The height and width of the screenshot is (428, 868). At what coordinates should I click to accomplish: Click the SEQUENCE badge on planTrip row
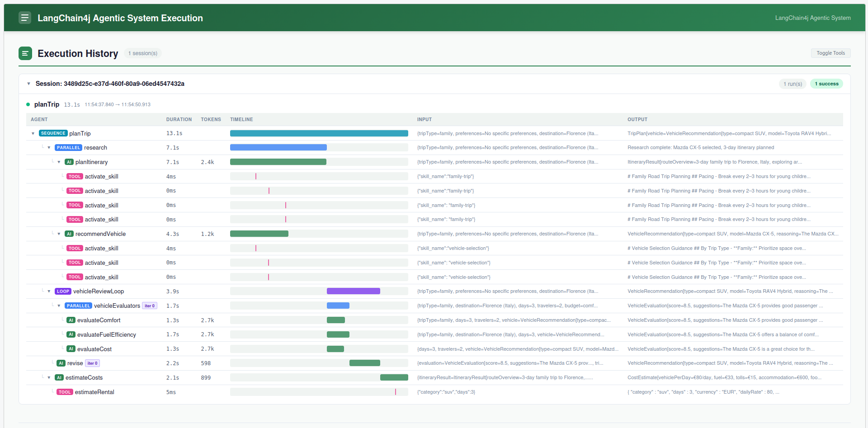[53, 133]
